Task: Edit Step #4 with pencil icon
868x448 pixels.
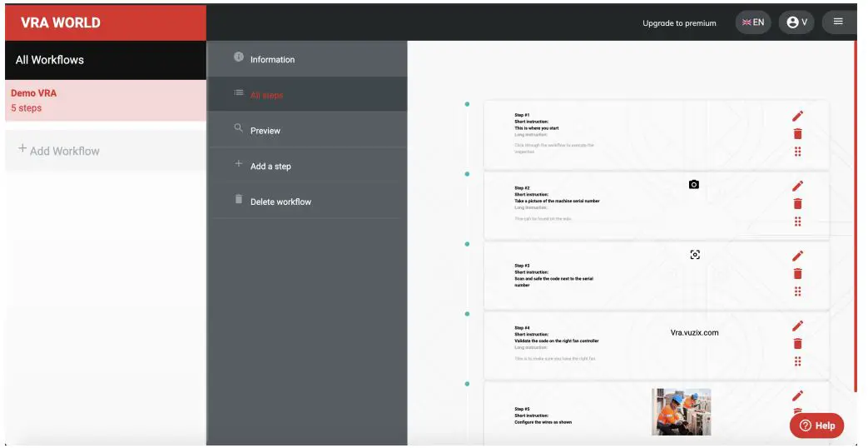Action: 797,326
